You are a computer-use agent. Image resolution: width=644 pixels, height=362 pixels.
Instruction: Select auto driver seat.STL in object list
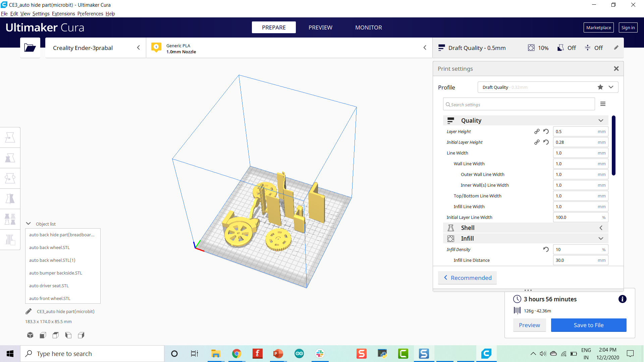(x=49, y=286)
